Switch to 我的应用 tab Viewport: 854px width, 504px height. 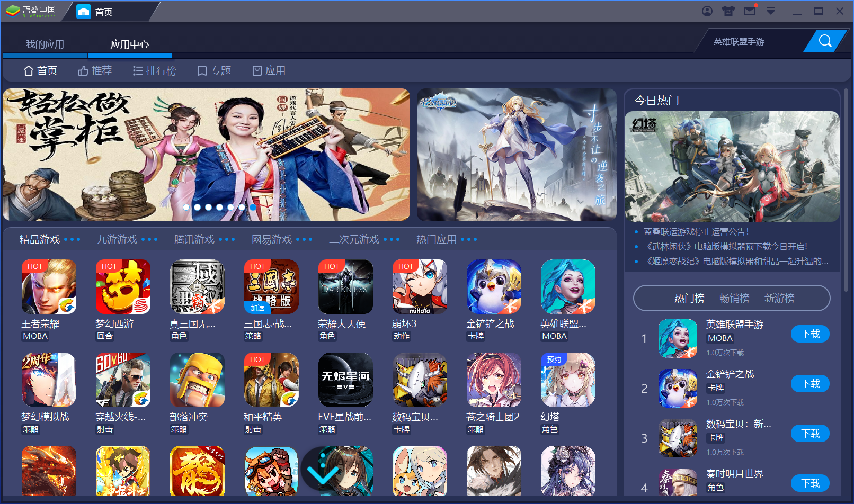pos(45,44)
